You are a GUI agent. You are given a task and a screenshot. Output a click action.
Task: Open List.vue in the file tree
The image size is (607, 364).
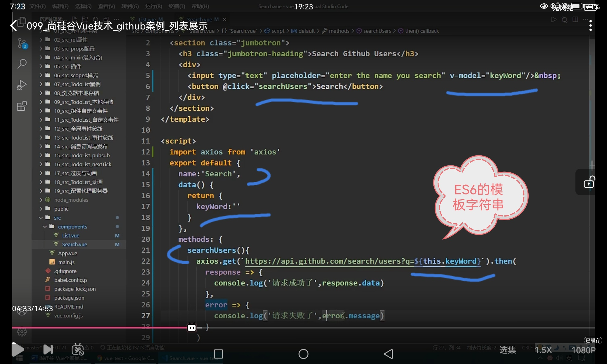[x=71, y=236]
